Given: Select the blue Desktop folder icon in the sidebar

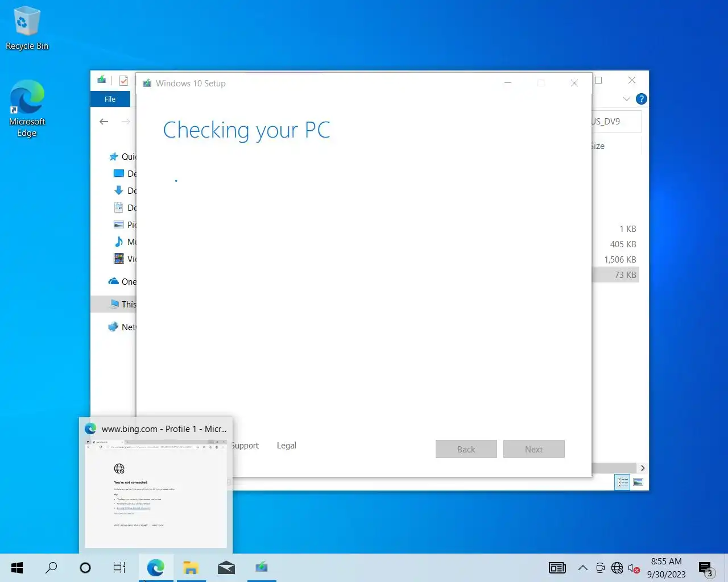Looking at the screenshot, I should (119, 173).
